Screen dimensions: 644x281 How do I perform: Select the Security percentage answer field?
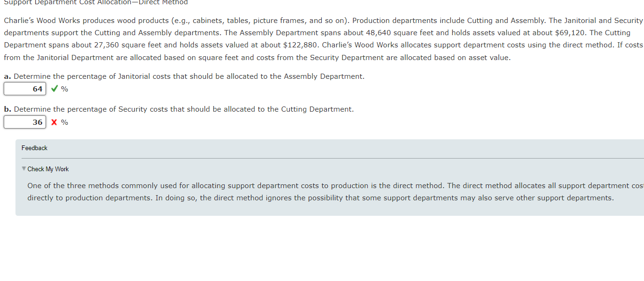tap(24, 122)
